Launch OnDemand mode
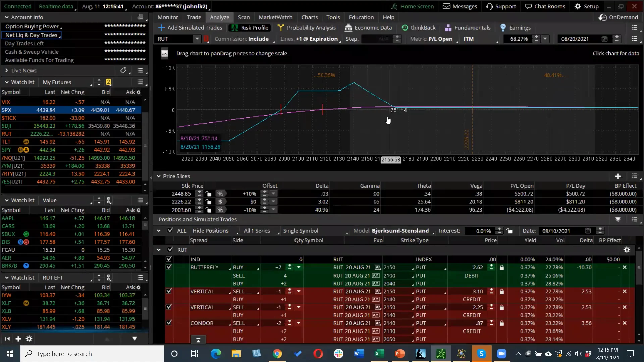The width and height of the screenshot is (644, 362). tap(618, 17)
